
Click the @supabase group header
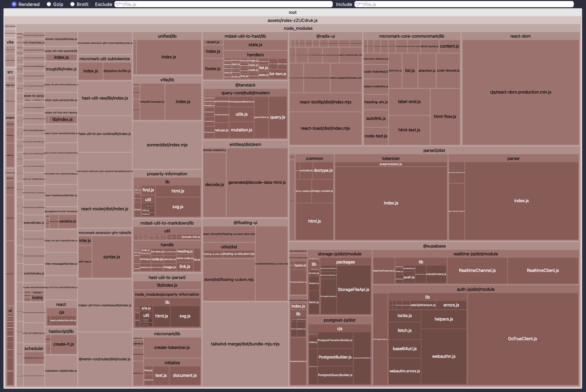[434, 246]
